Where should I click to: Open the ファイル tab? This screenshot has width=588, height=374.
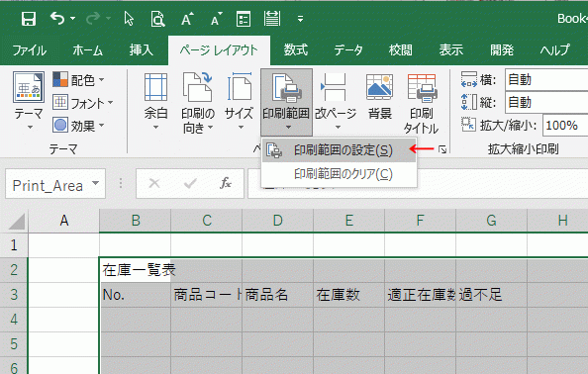[30, 50]
